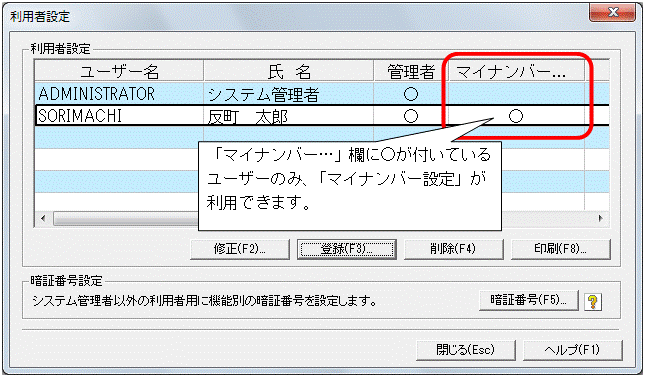Click the 反町 太郎 name cell
The height and width of the screenshot is (377, 645).
(288, 116)
